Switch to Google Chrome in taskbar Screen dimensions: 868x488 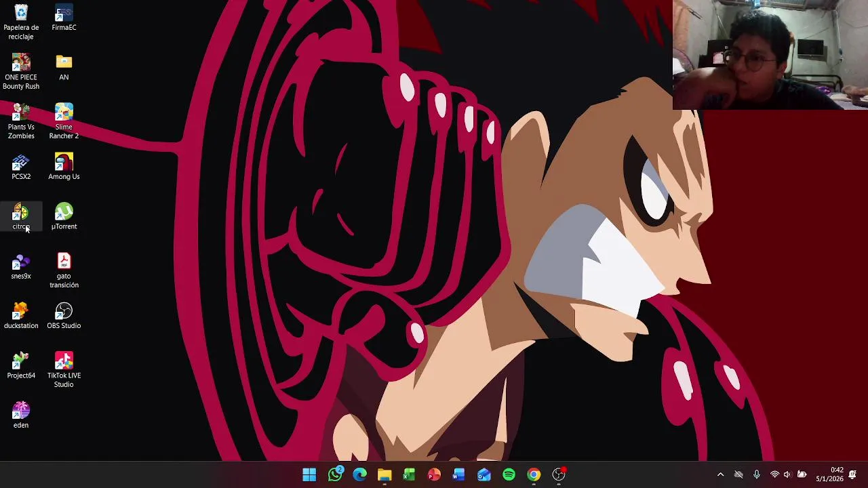point(534,474)
